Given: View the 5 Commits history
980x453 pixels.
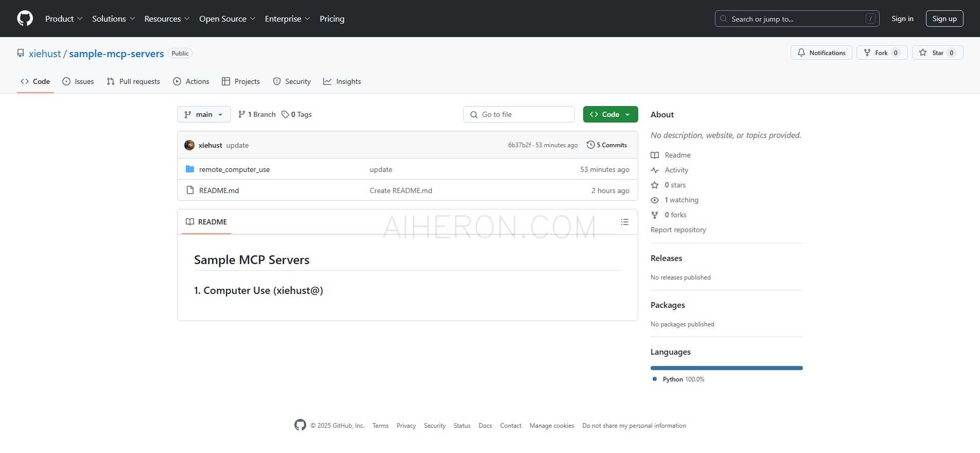Looking at the screenshot, I should pos(607,145).
